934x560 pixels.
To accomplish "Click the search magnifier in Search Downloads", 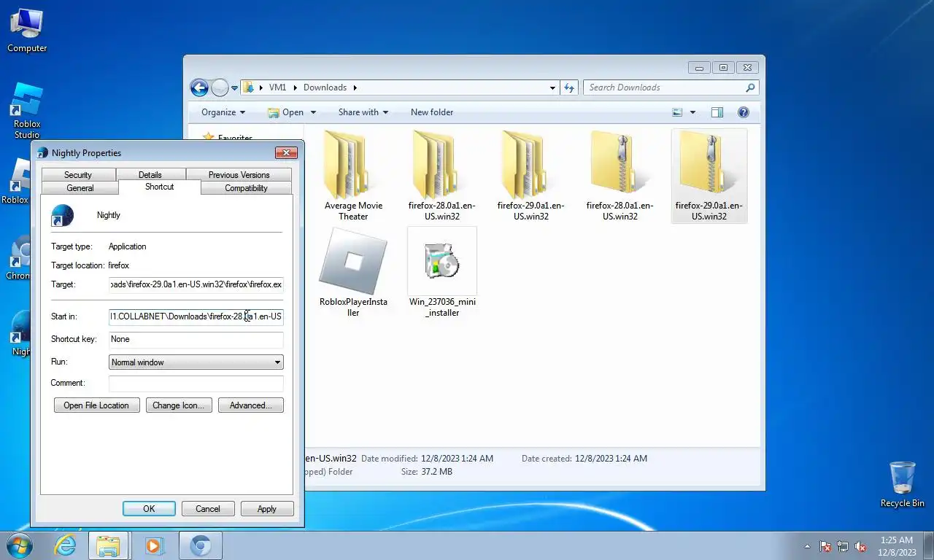I will pos(750,87).
